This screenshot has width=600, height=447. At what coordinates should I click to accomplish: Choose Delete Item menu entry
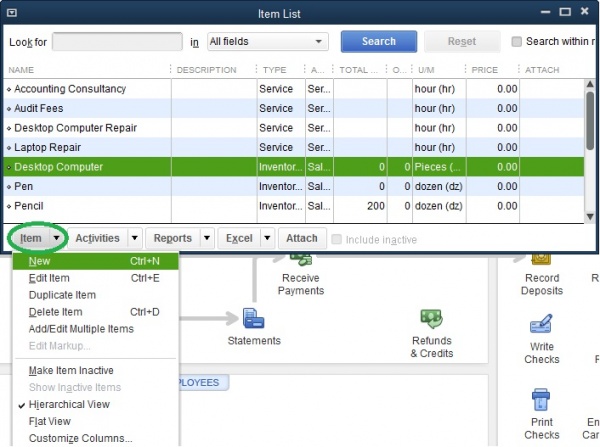pos(96,312)
